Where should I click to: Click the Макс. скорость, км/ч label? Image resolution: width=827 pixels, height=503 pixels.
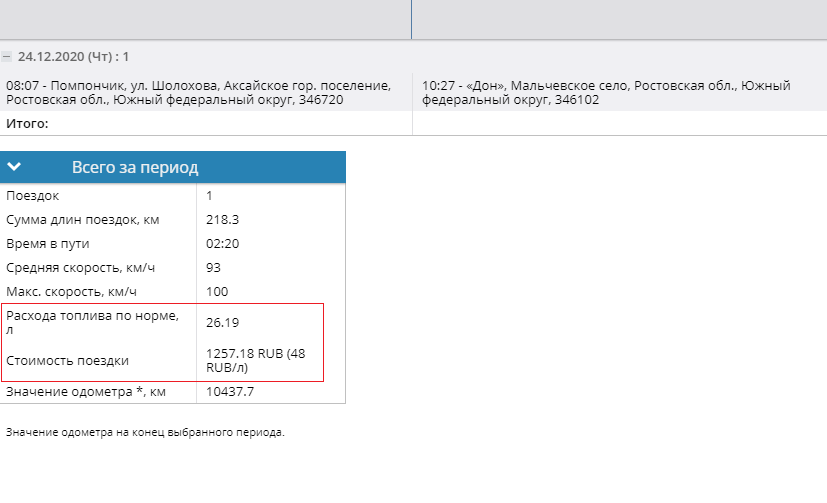71,292
